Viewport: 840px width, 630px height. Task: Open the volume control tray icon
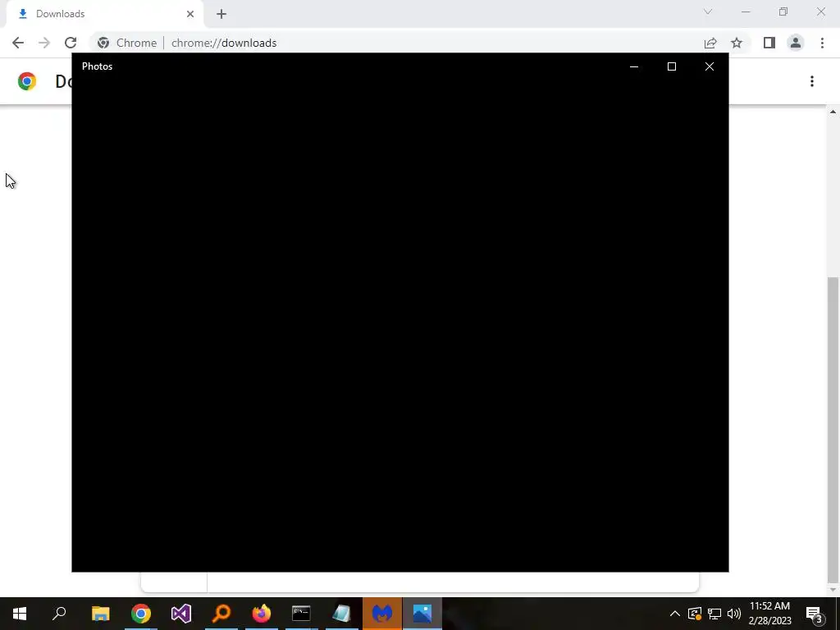click(x=734, y=614)
